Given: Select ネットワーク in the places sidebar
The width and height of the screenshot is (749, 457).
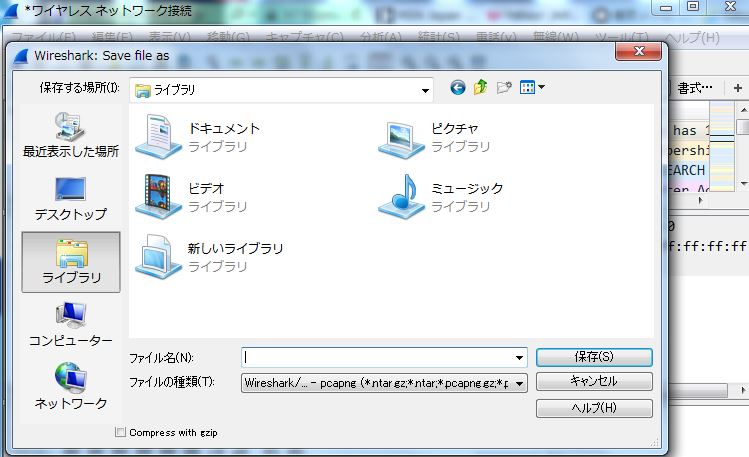Looking at the screenshot, I should click(x=71, y=387).
